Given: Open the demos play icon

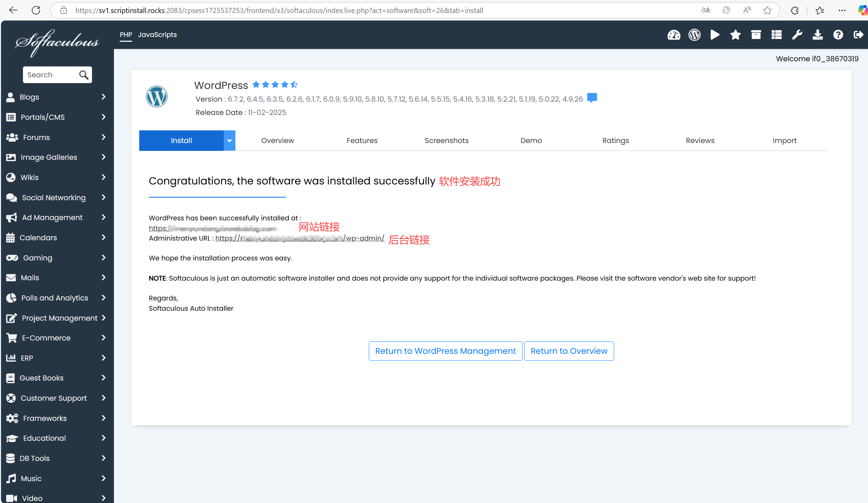Looking at the screenshot, I should pos(715,35).
